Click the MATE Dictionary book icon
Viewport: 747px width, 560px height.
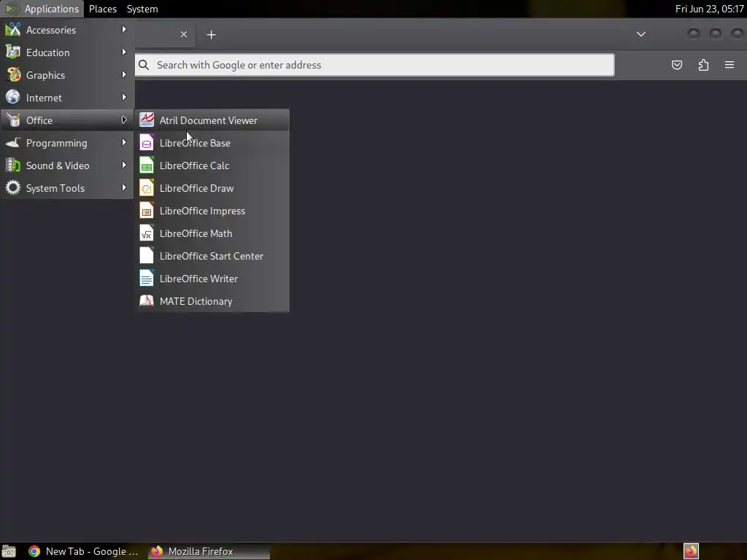(147, 301)
